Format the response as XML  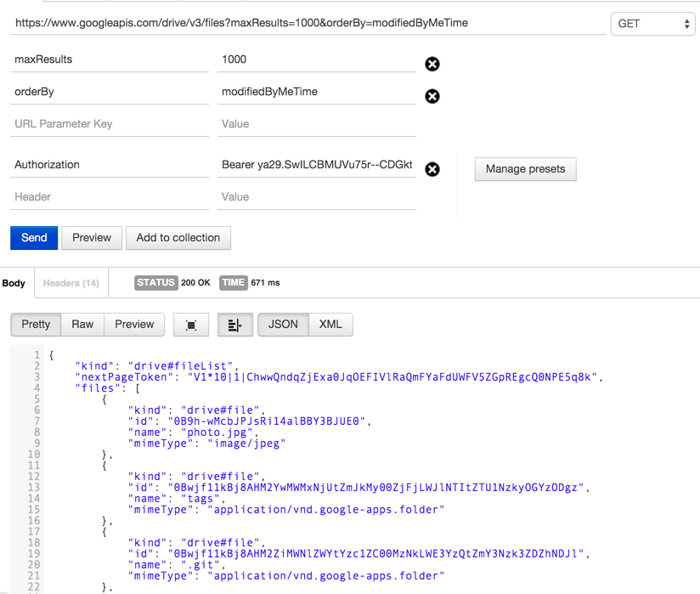click(330, 325)
